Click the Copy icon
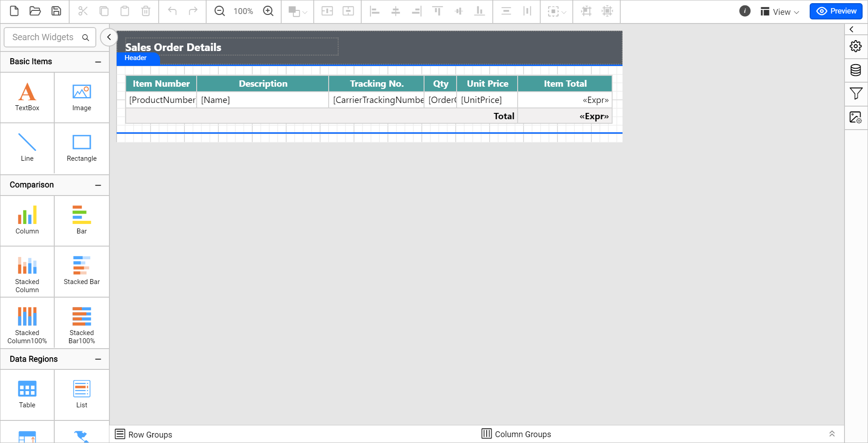868x443 pixels. [x=104, y=11]
